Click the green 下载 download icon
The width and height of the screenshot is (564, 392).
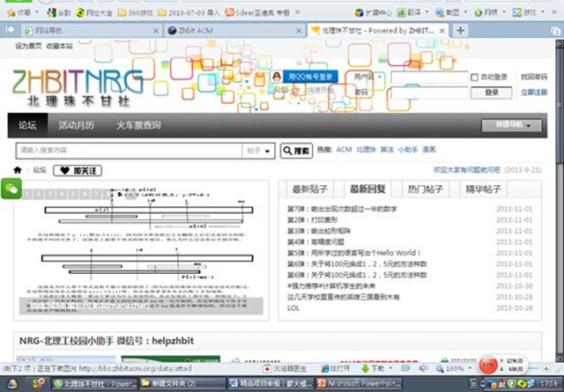tap(366, 368)
